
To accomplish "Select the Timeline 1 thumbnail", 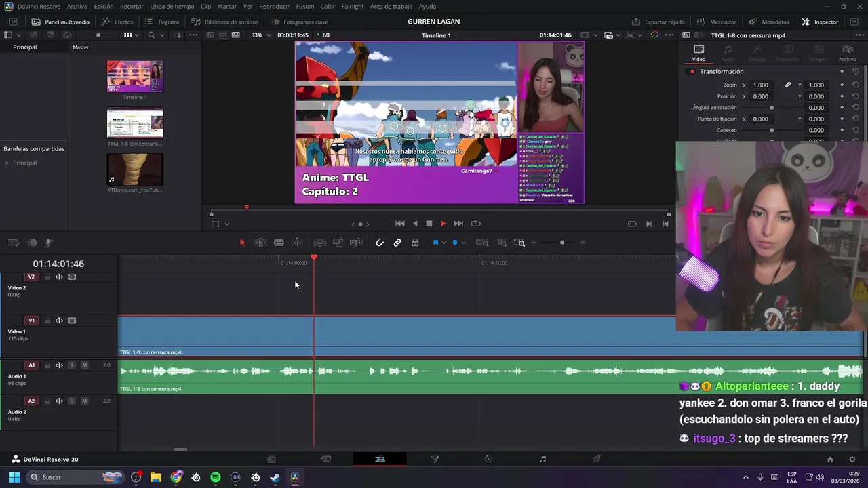I will (x=135, y=76).
